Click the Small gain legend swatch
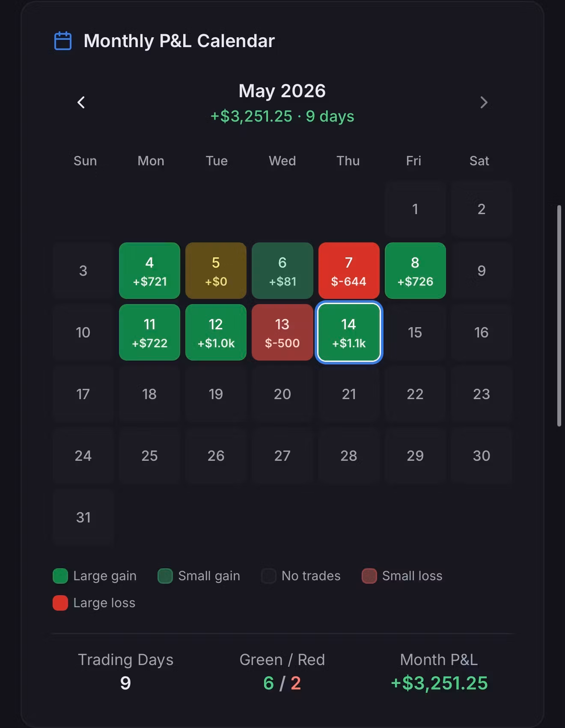This screenshot has height=728, width=565. tap(165, 576)
